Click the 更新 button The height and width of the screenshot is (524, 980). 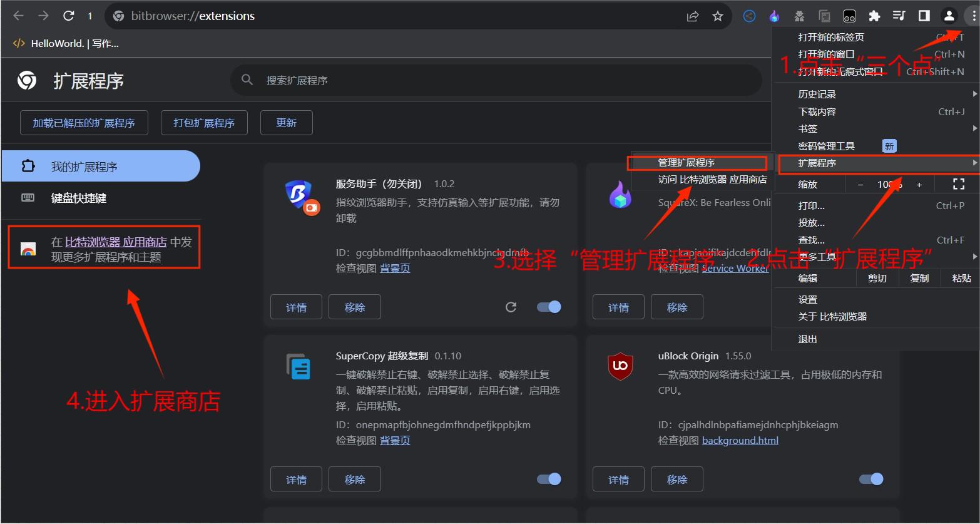point(286,123)
